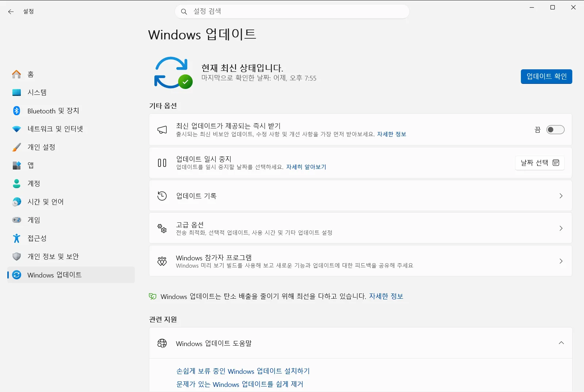Screen dimensions: 584x392
Task: Click the 업데이트 확인 button
Action: [546, 77]
